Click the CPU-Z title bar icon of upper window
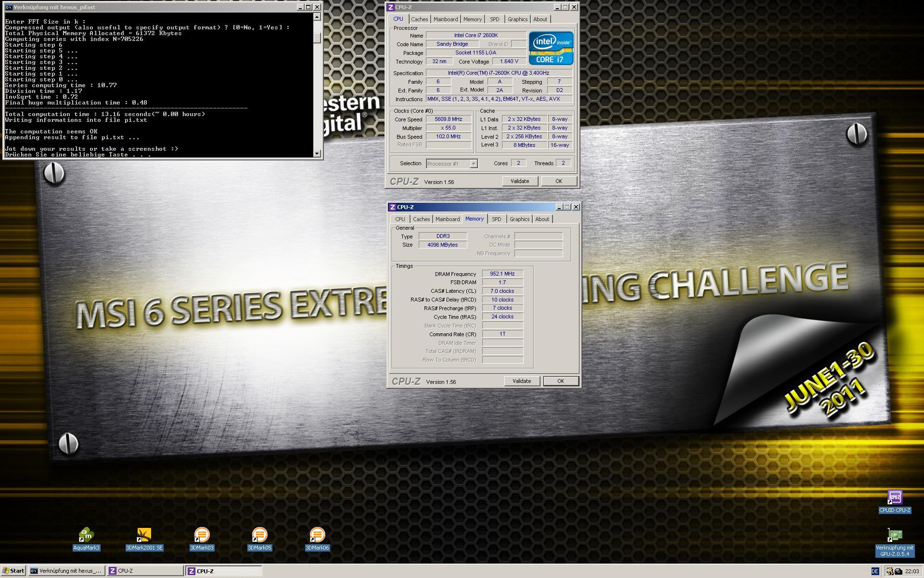924x578 pixels. [x=391, y=7]
